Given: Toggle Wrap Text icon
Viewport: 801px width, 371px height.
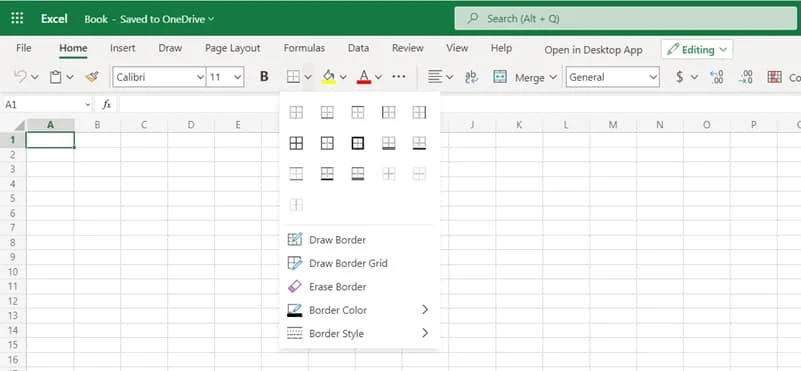Looking at the screenshot, I should [x=471, y=77].
